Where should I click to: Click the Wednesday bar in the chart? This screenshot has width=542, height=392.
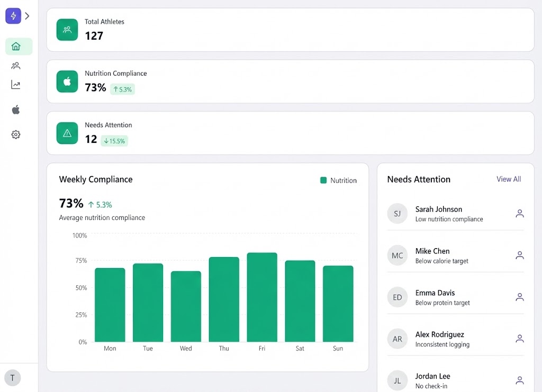click(186, 307)
